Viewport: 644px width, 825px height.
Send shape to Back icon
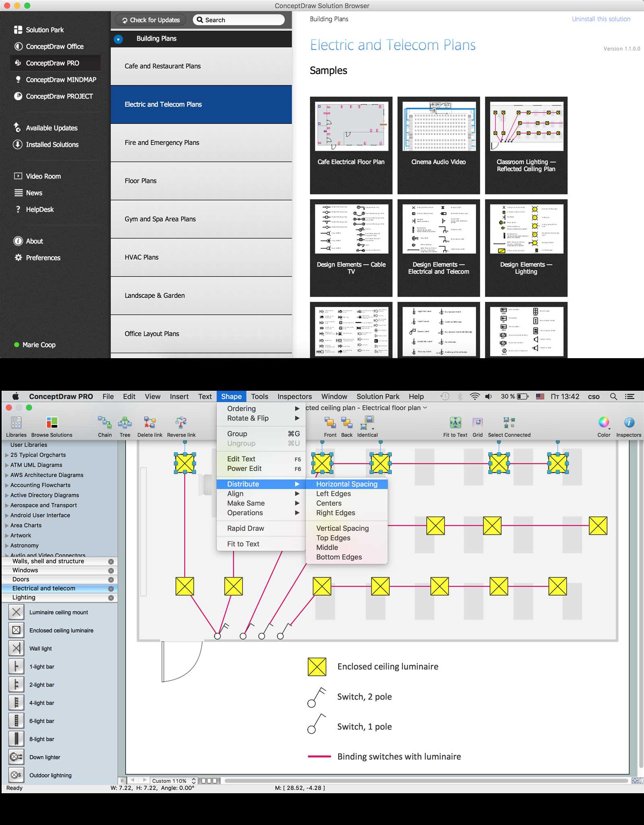coord(347,423)
